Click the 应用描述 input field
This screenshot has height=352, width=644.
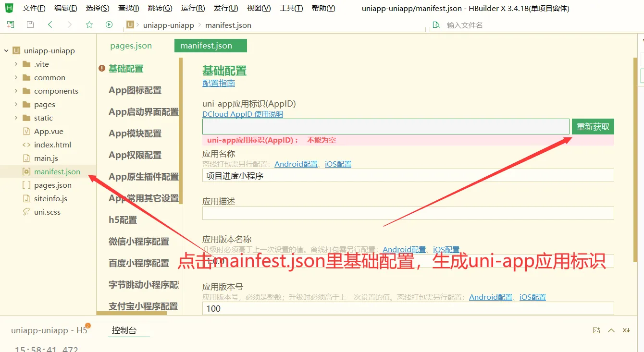(408, 213)
